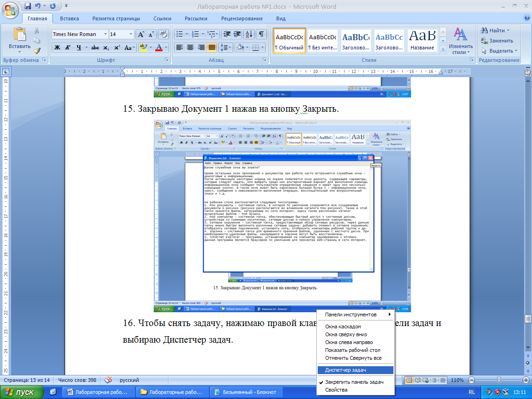Viewport: 532px width, 399px height.
Task: Center align text
Action: click(x=190, y=48)
